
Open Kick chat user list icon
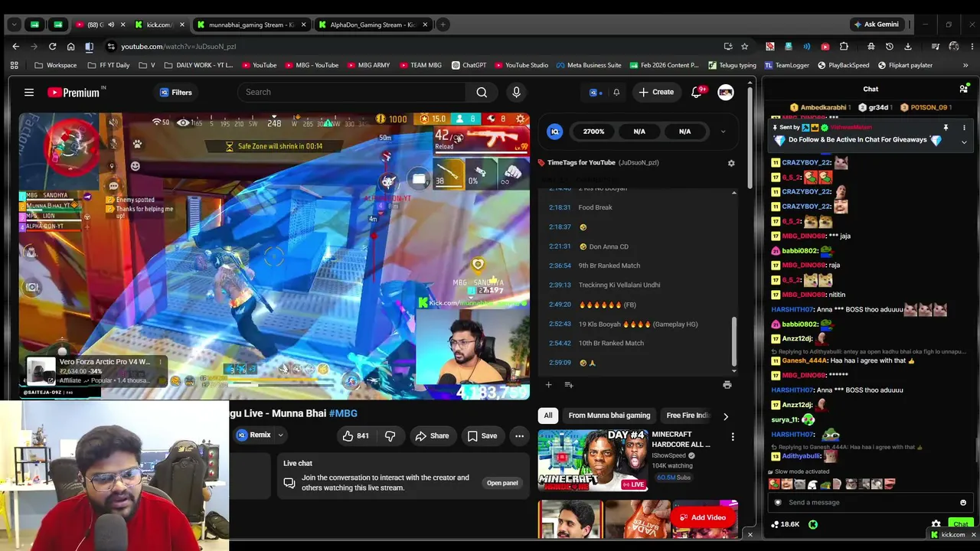point(963,89)
